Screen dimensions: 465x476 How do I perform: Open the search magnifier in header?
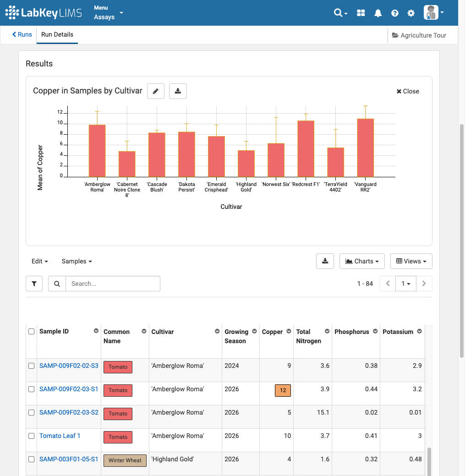click(340, 13)
